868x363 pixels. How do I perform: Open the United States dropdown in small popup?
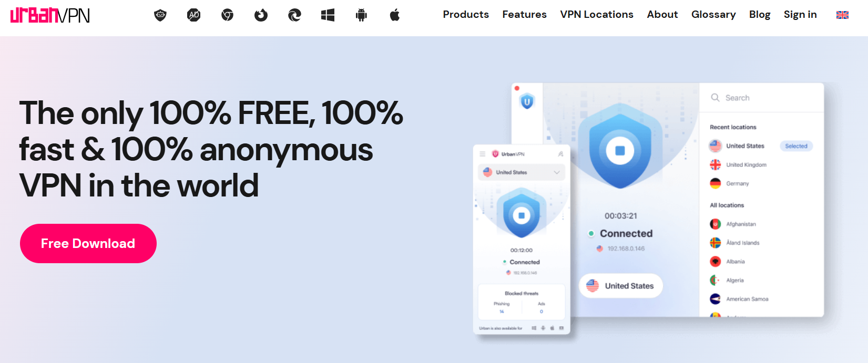pos(522,172)
